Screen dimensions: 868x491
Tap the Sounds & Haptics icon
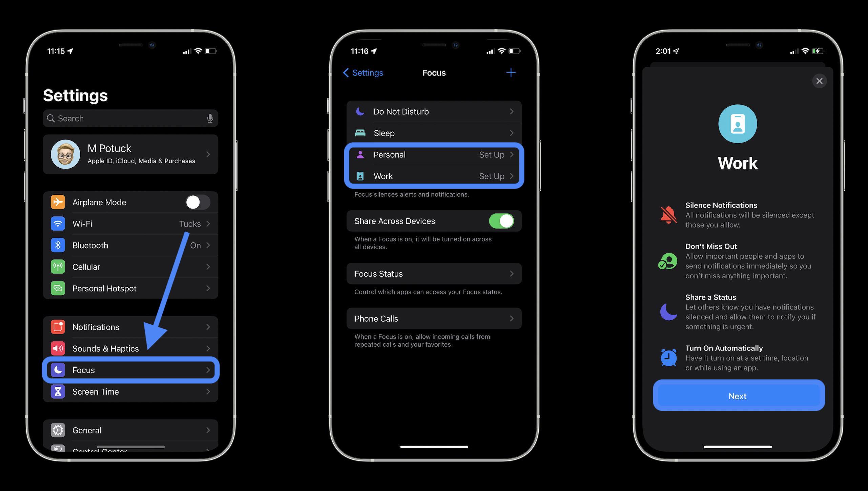point(58,348)
